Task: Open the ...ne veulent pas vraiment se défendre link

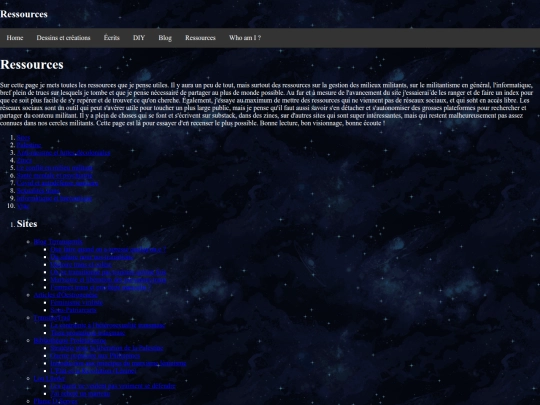Action: point(113,386)
